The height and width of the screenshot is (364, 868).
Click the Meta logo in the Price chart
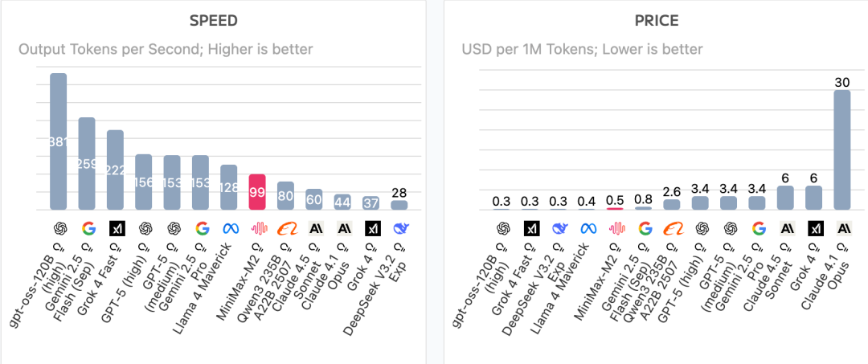pyautogui.click(x=588, y=228)
